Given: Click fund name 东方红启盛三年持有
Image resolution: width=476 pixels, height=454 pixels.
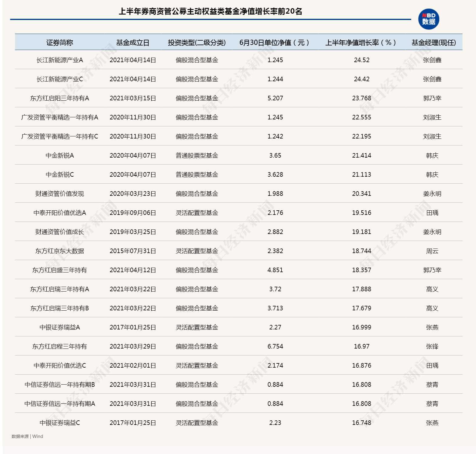Looking at the screenshot, I should pos(60,270).
